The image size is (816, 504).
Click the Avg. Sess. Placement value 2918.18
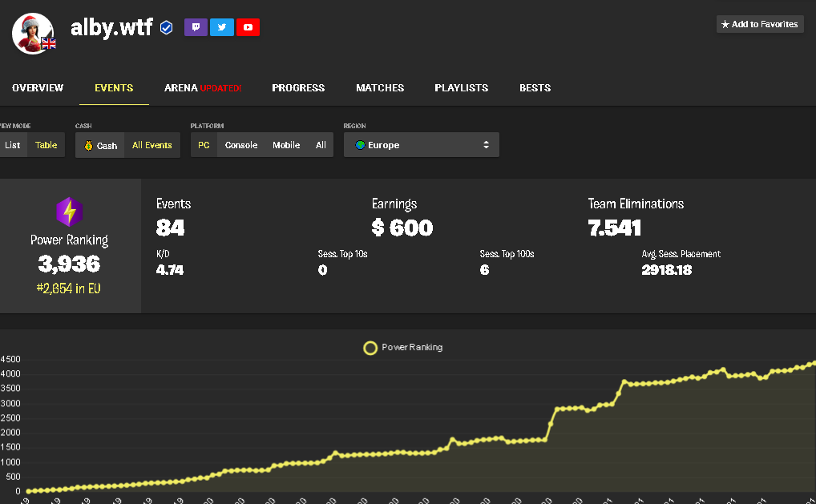point(667,270)
